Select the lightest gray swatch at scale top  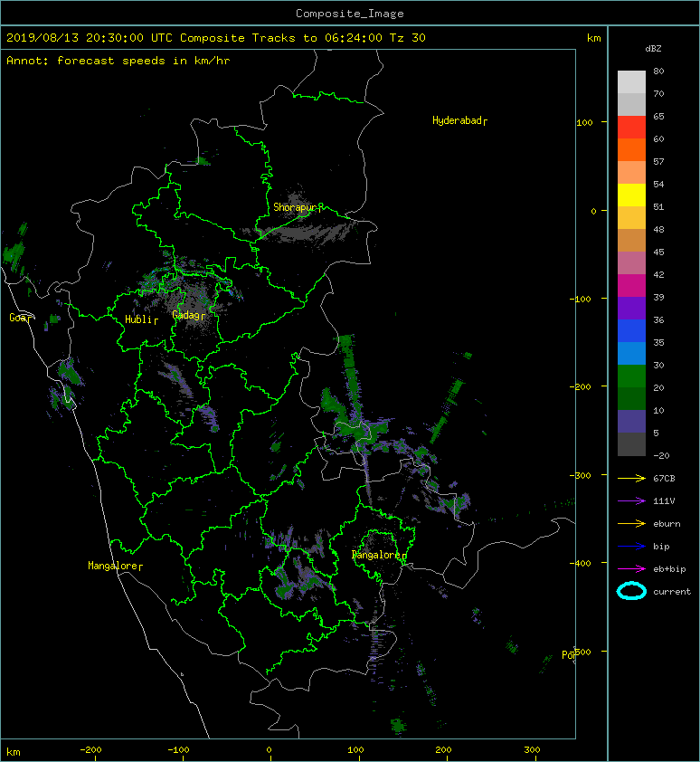pyautogui.click(x=631, y=82)
